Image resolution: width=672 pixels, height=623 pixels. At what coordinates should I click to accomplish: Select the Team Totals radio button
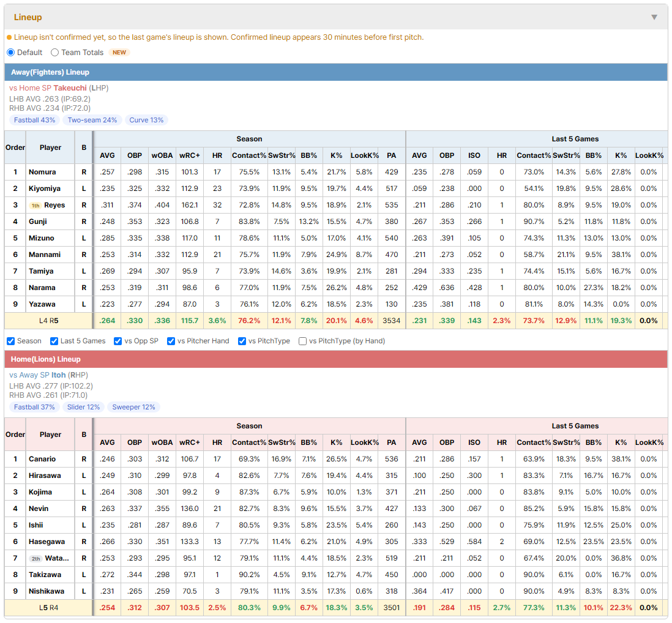54,52
